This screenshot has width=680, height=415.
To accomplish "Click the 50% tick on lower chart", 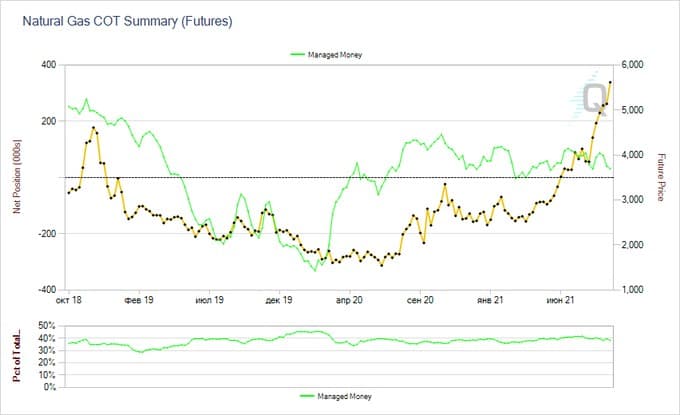I will point(48,325).
